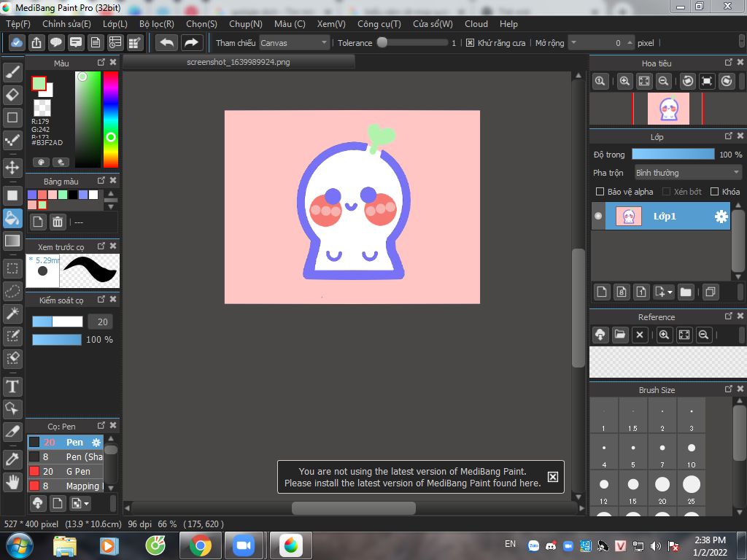Fit canvas to window in Navigator
Image resolution: width=747 pixels, height=560 pixels.
coord(643,81)
